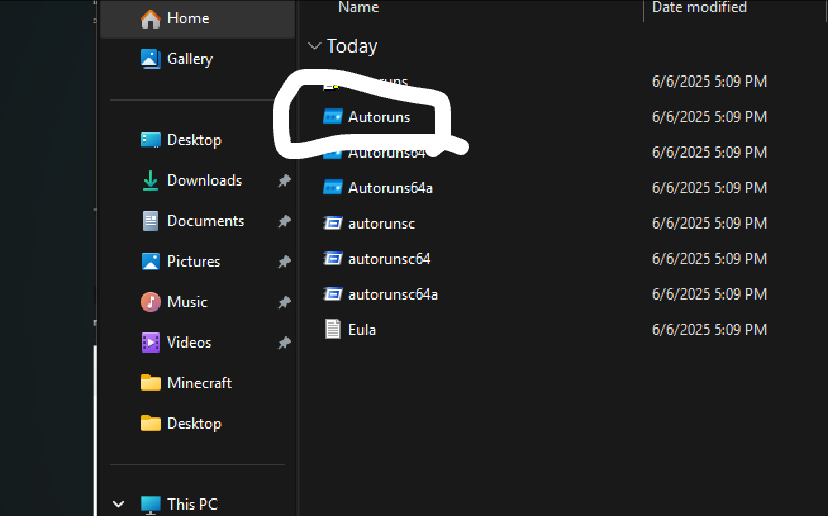828x516 pixels.
Task: Sort by Date modified column header
Action: (699, 7)
